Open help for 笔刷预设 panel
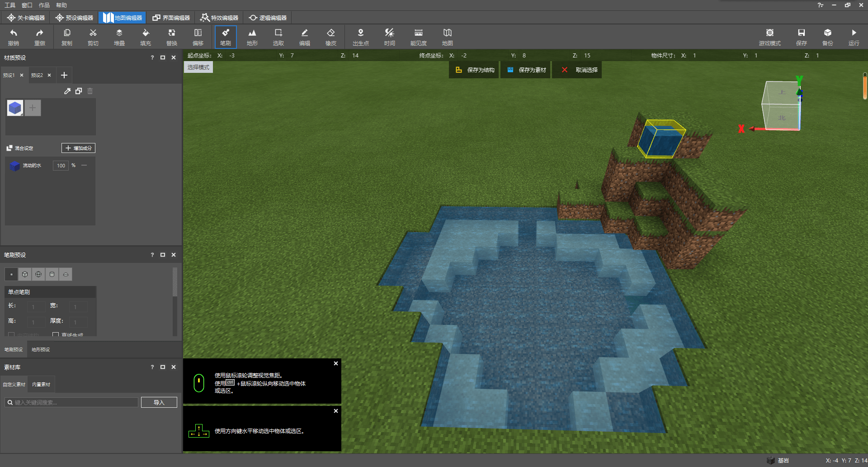Screen dimensions: 868x467 152,255
